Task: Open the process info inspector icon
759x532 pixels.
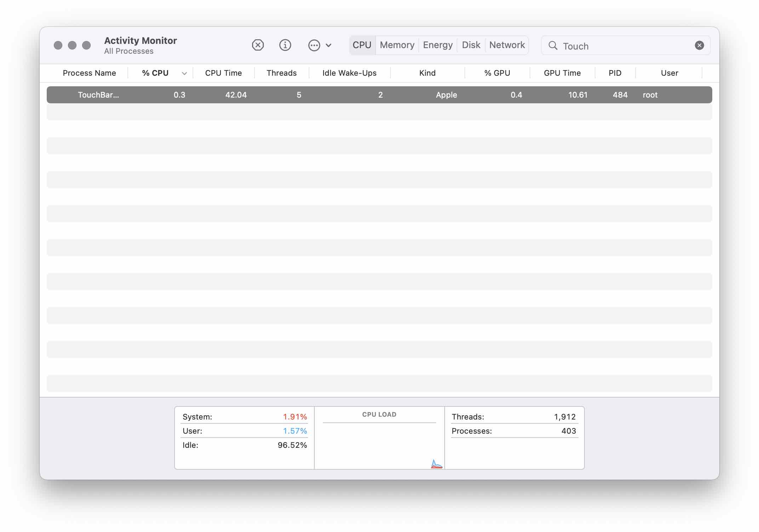Action: [x=285, y=45]
